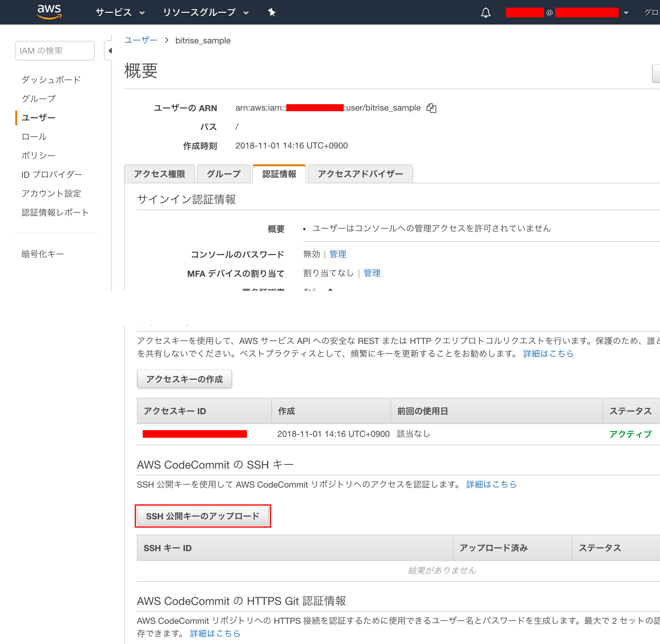The image size is (660, 644).
Task: Select ユーザー in the sidebar
Action: click(38, 118)
